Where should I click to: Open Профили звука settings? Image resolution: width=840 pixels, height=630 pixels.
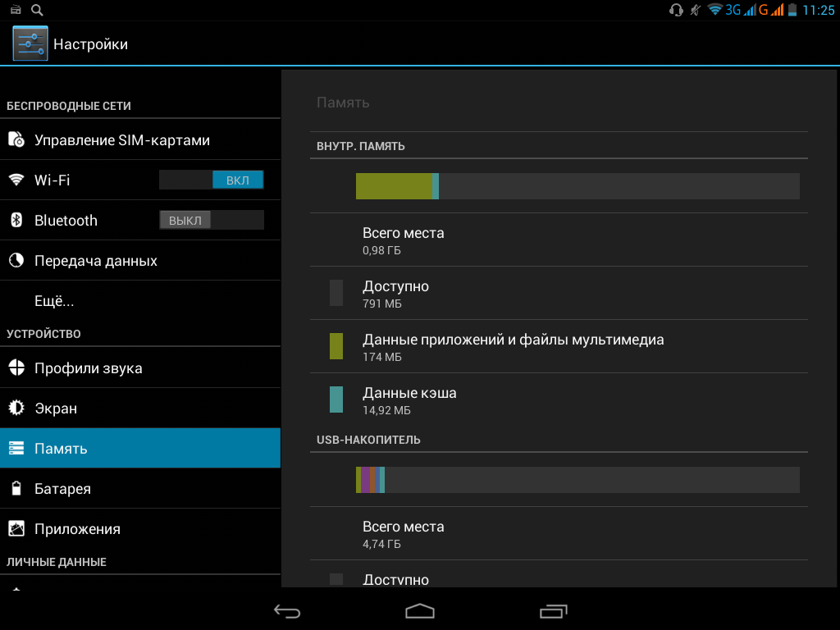[140, 368]
